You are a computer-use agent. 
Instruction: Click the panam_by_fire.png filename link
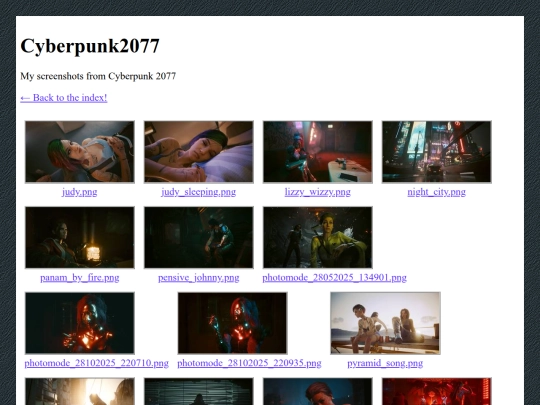pos(80,278)
